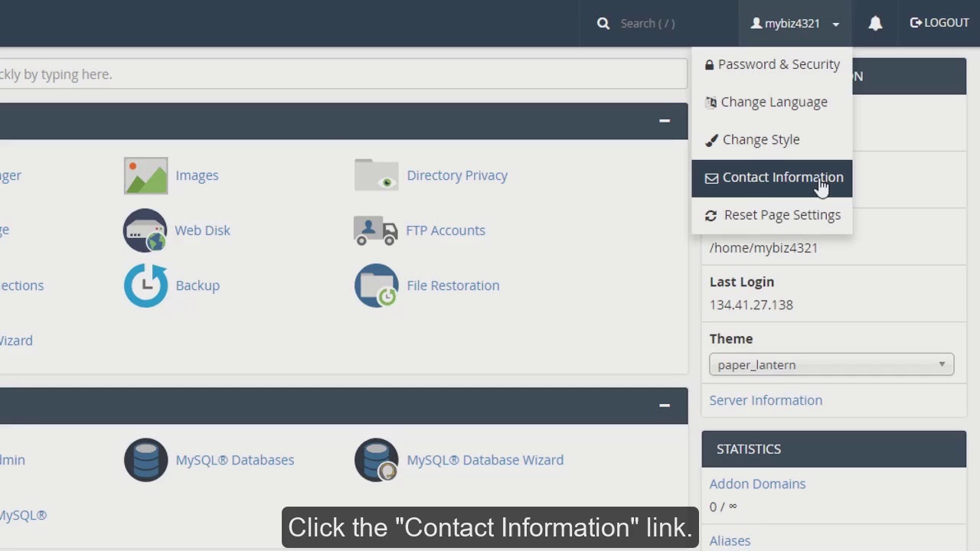Collapse the Databases section with minus button

[x=665, y=405]
